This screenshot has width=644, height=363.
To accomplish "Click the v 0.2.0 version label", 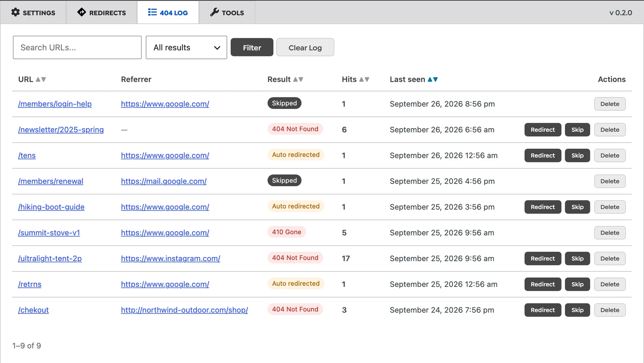I will pos(621,12).
